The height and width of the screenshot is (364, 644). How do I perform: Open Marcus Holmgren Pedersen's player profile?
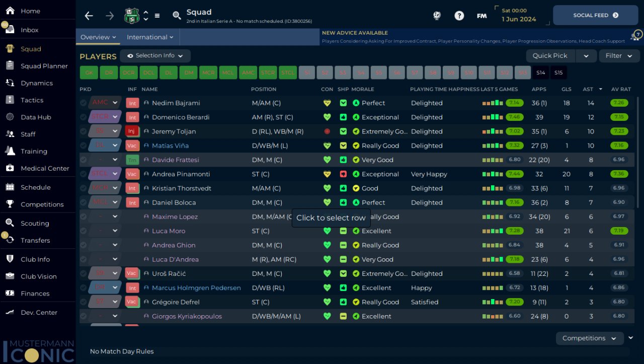[x=196, y=288]
